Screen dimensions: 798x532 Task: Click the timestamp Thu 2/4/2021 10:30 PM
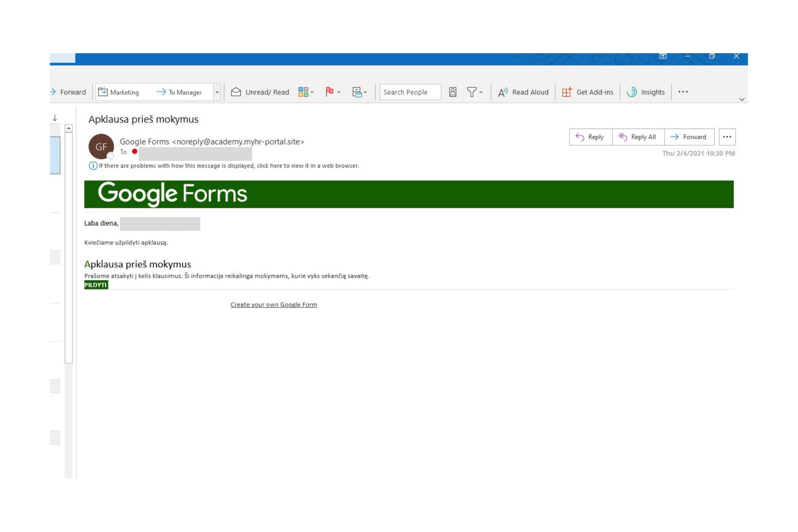698,153
